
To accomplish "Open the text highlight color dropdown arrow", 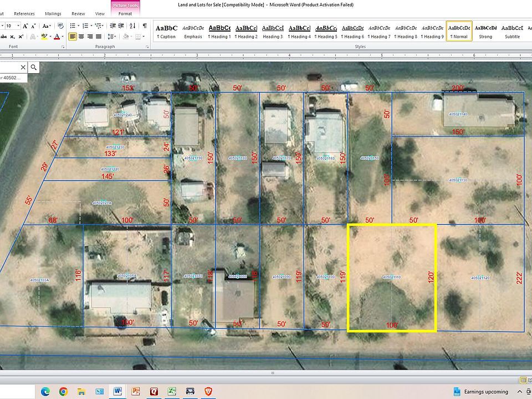I will pyautogui.click(x=50, y=37).
